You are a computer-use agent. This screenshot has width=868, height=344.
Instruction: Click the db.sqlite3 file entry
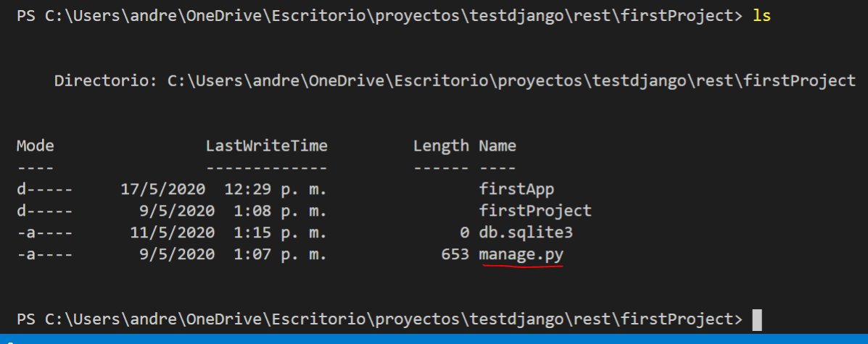point(525,232)
